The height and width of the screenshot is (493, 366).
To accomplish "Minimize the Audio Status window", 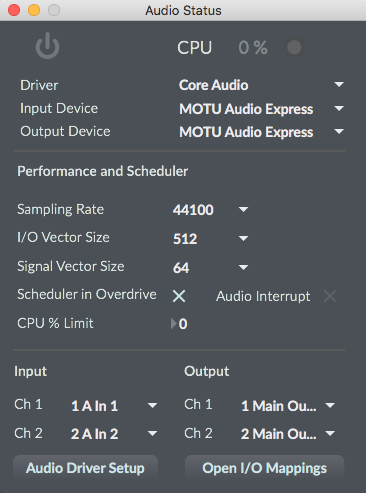I will click(x=34, y=10).
